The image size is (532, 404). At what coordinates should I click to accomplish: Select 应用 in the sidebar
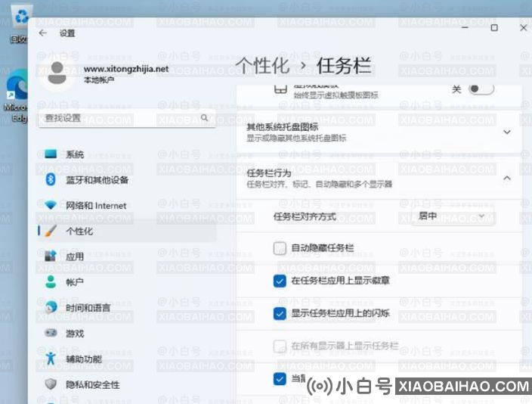coord(127,256)
